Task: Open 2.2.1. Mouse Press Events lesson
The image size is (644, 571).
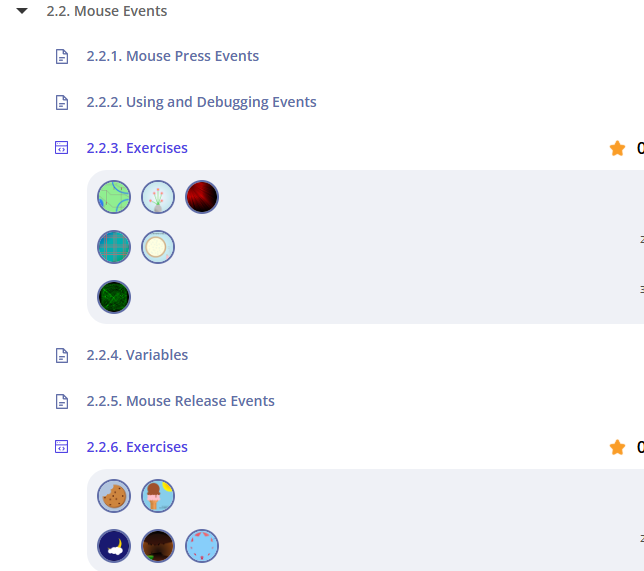Action: pos(172,56)
